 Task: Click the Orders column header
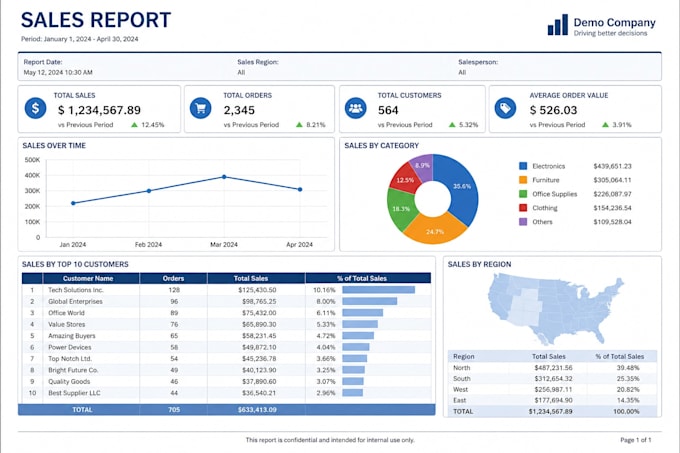(173, 278)
